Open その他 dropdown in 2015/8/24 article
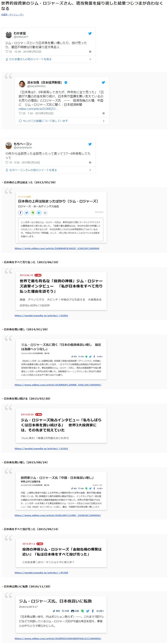Viewport: 168px width, 644px height. click(x=100, y=488)
